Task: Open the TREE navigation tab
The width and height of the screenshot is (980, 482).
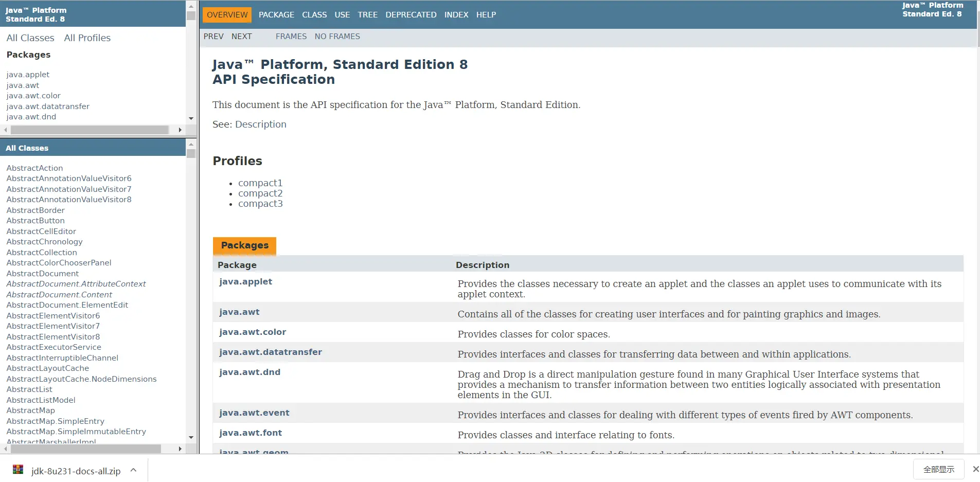Action: tap(367, 15)
